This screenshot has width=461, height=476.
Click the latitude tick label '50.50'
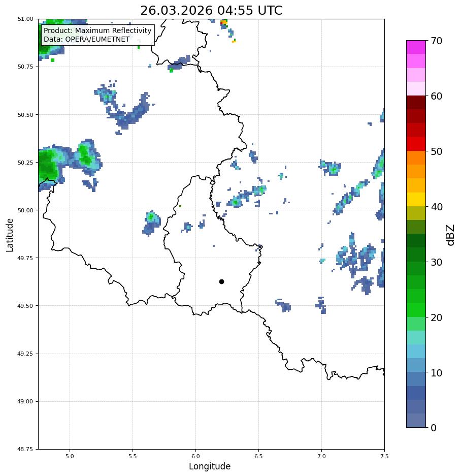[x=25, y=115]
